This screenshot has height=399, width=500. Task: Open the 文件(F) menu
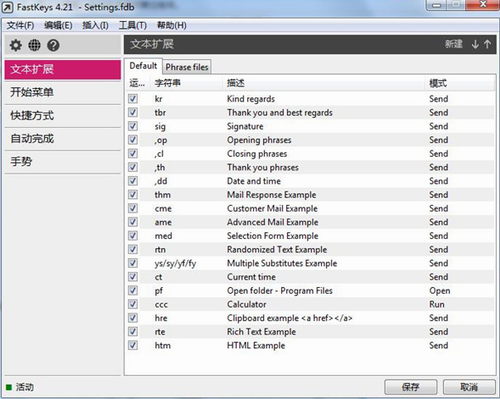pyautogui.click(x=20, y=25)
